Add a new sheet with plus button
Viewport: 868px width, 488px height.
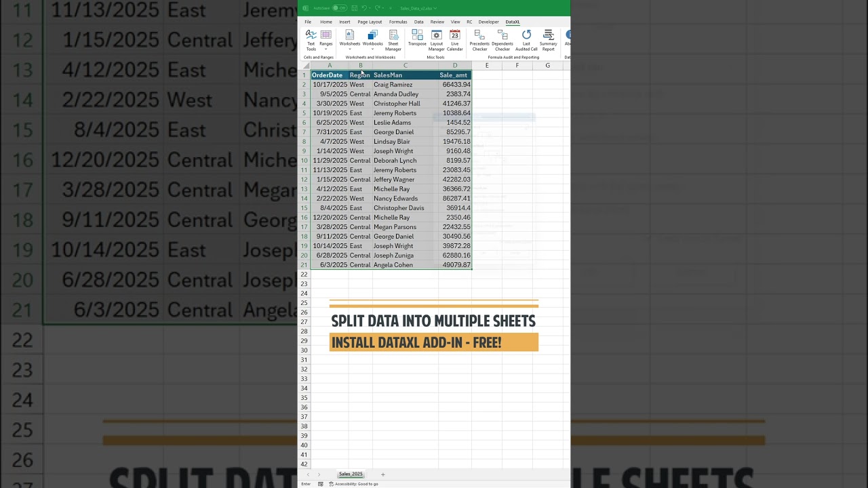click(x=382, y=474)
